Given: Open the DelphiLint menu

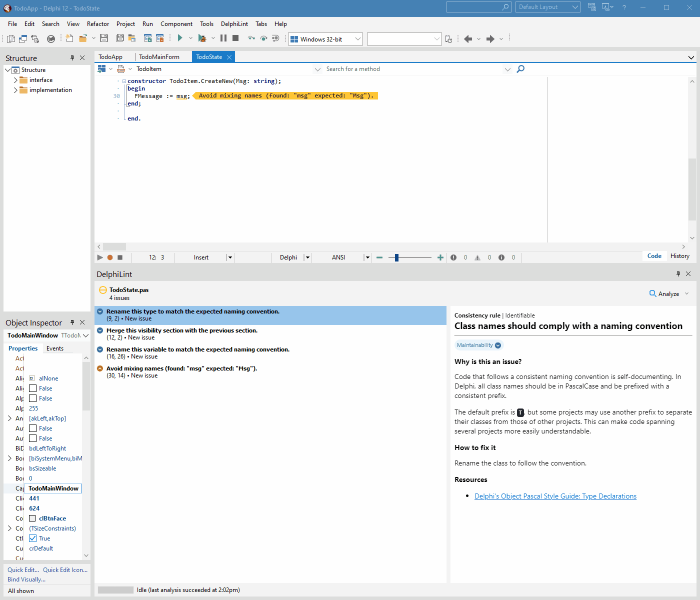Looking at the screenshot, I should [234, 24].
